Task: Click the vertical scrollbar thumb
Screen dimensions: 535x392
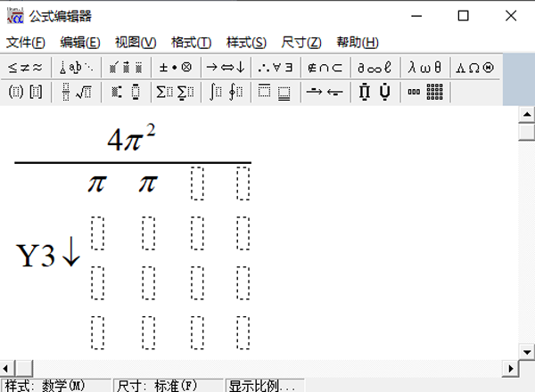Action: click(527, 132)
